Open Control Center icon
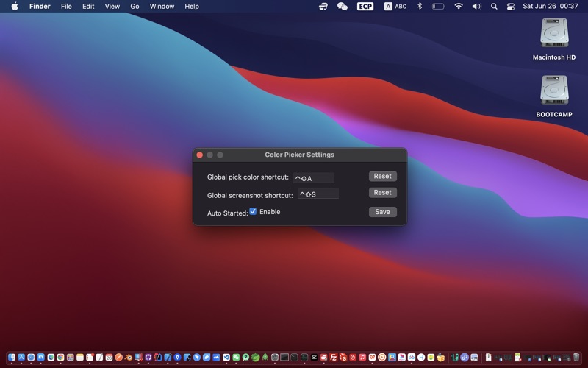 point(511,7)
